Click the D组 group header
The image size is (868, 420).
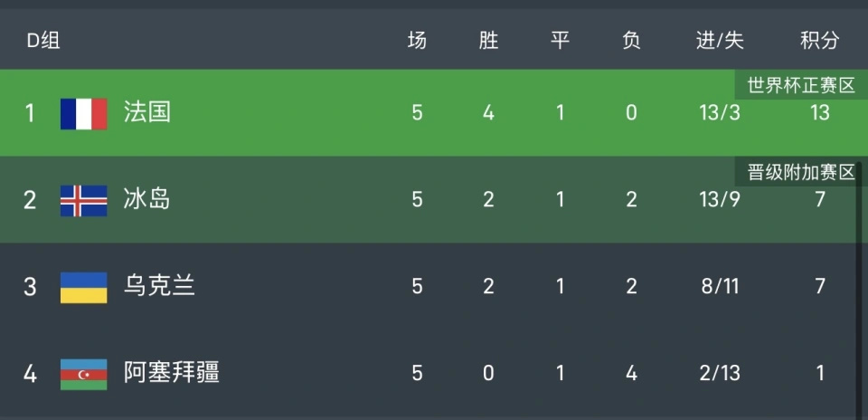(x=42, y=41)
